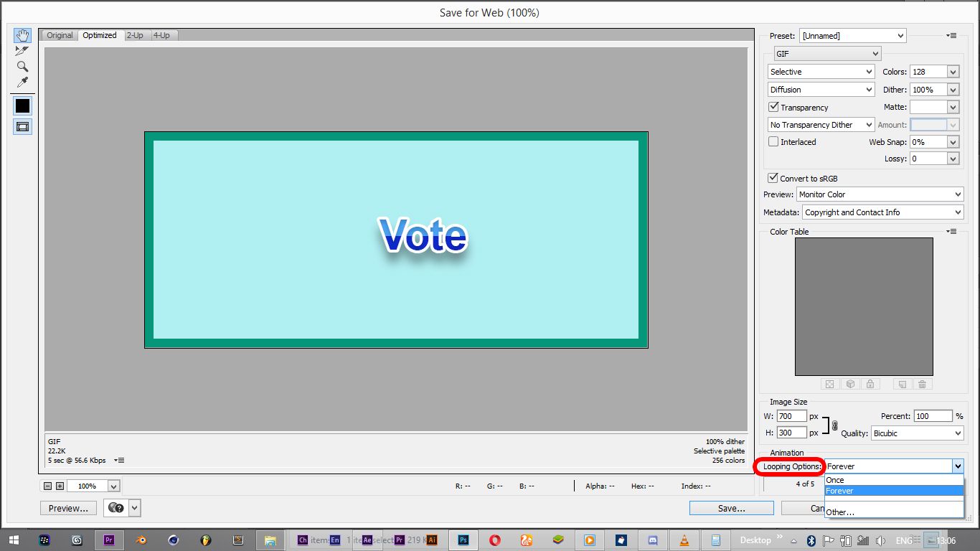Select the Zoom tool in the toolbox
Image resolution: width=980 pixels, height=551 pixels.
click(x=22, y=67)
